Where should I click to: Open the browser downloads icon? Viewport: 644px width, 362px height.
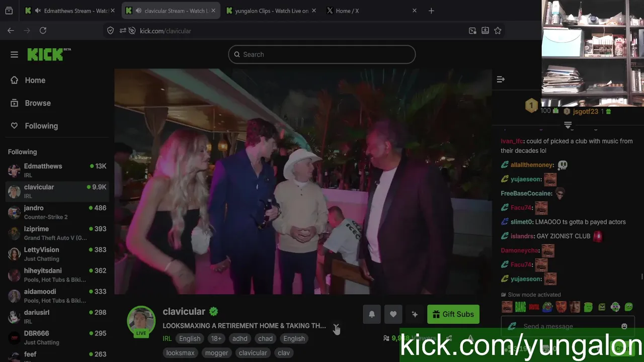click(x=485, y=31)
